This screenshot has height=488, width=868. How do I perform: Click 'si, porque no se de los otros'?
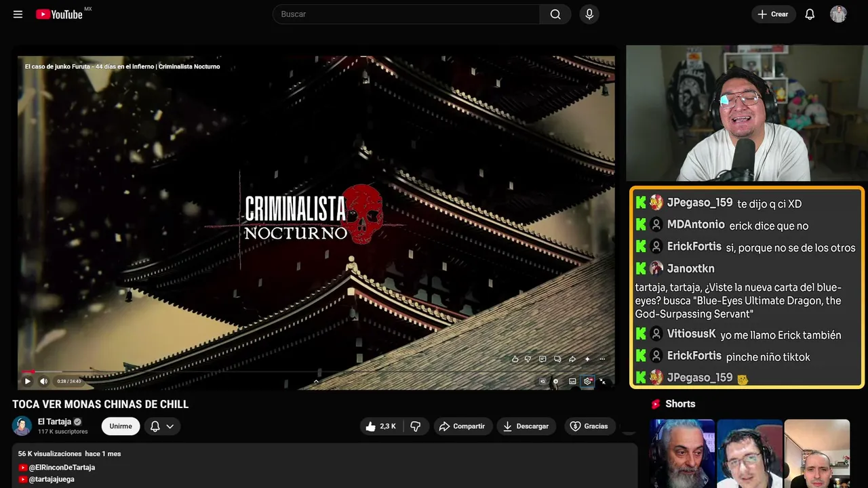pos(791,247)
